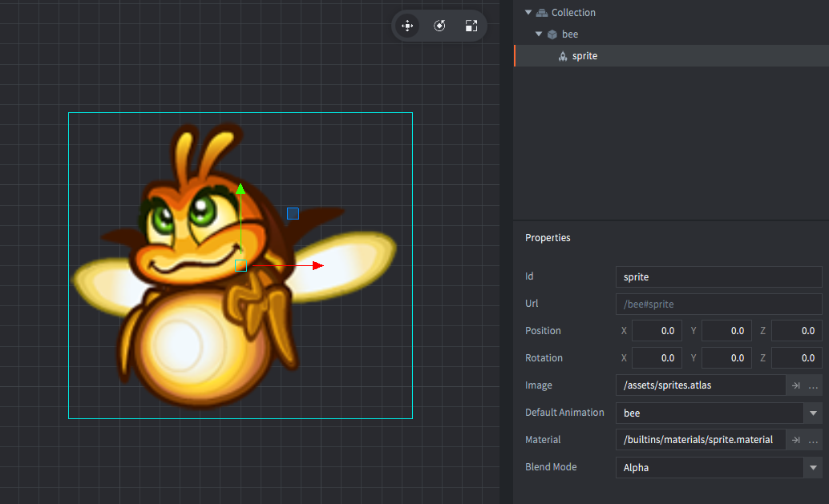Browse for Material using ellipsis button
Image resolution: width=829 pixels, height=504 pixels.
click(x=814, y=440)
